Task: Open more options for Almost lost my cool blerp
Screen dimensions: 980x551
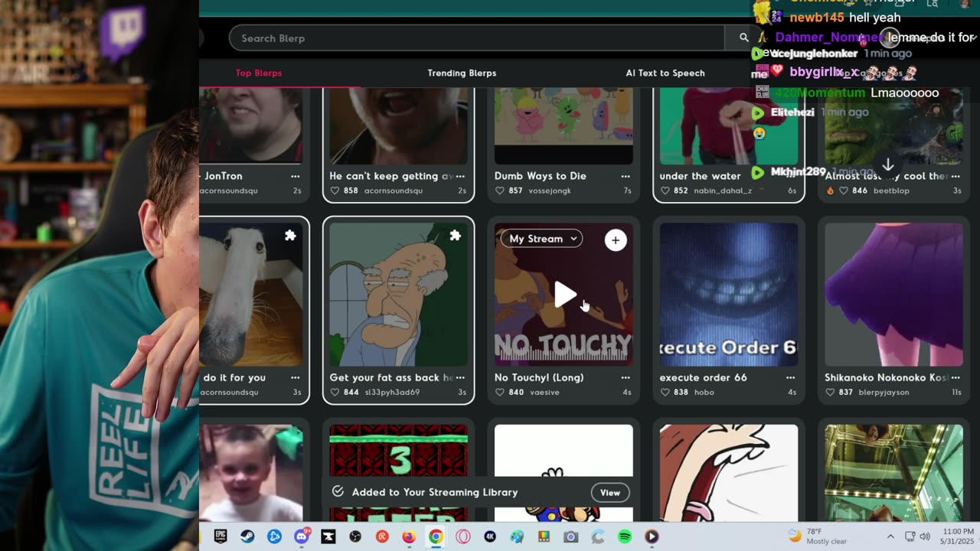Action: pos(955,176)
